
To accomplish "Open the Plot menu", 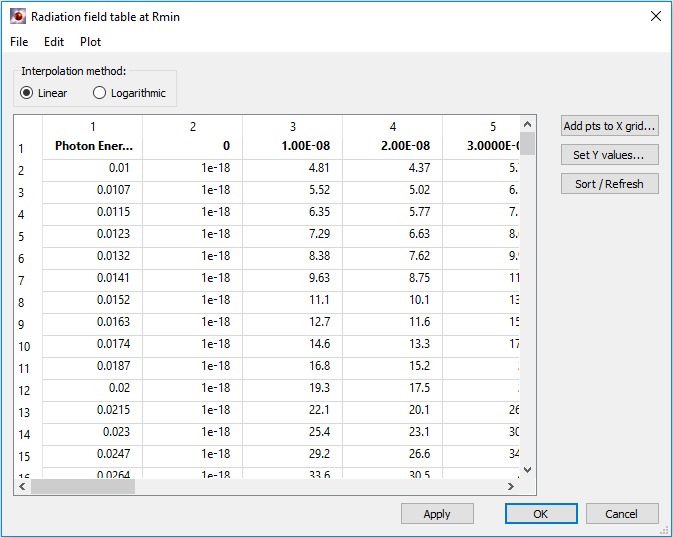I will (x=90, y=42).
